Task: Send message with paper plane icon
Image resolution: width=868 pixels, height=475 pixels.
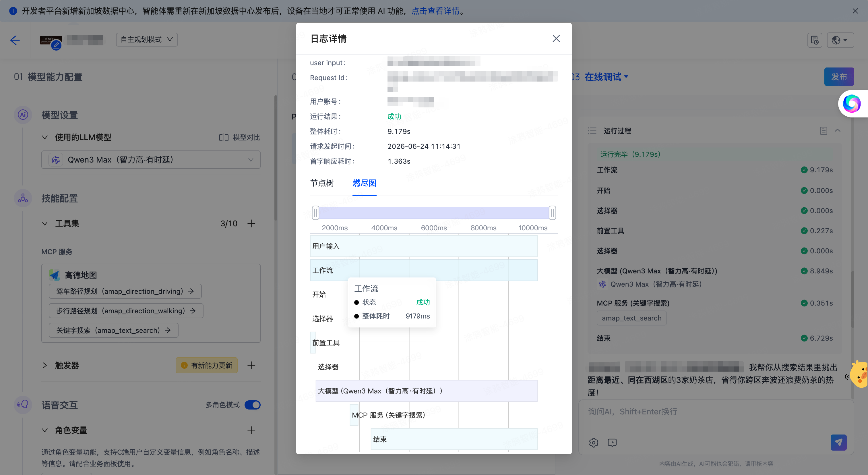Action: pyautogui.click(x=839, y=442)
